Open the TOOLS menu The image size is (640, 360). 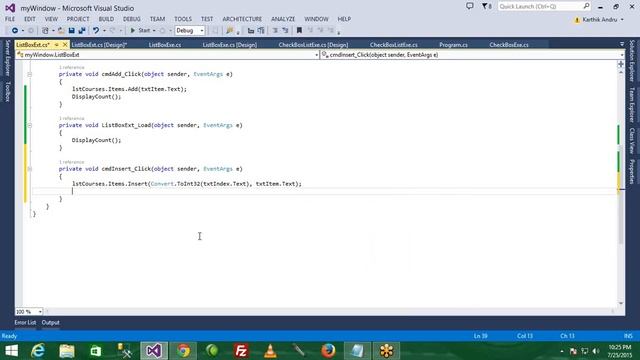pyautogui.click(x=183, y=19)
